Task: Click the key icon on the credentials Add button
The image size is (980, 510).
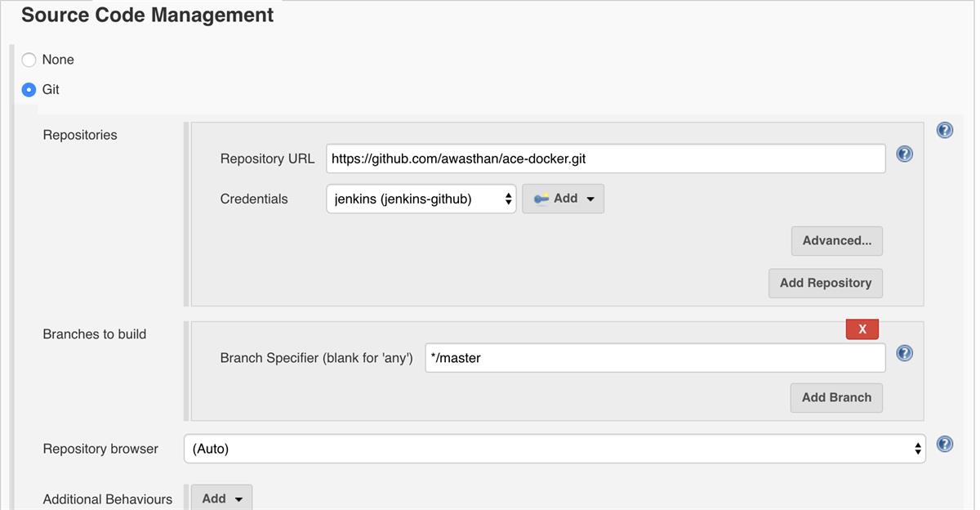Action: (x=543, y=198)
